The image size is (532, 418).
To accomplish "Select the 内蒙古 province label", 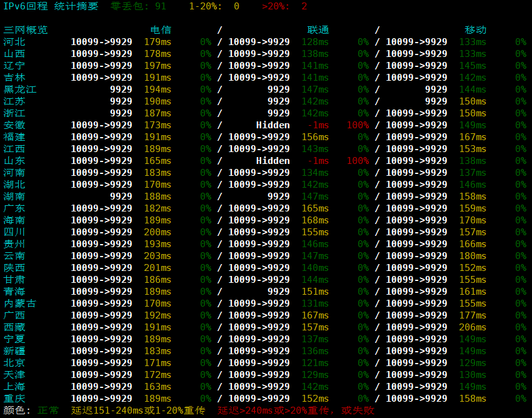I will click(x=20, y=303).
